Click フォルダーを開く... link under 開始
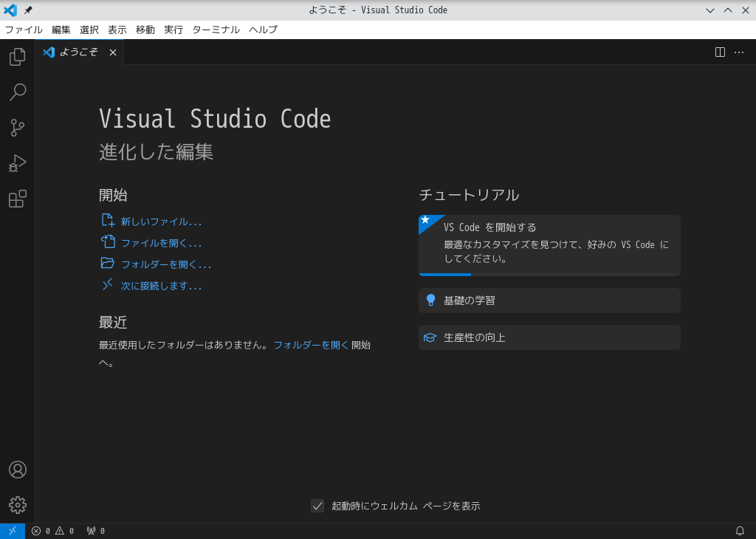 [166, 264]
